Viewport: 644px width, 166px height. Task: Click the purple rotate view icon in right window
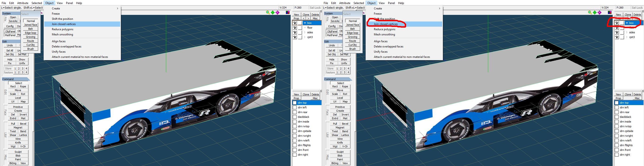pyautogui.click(x=599, y=13)
